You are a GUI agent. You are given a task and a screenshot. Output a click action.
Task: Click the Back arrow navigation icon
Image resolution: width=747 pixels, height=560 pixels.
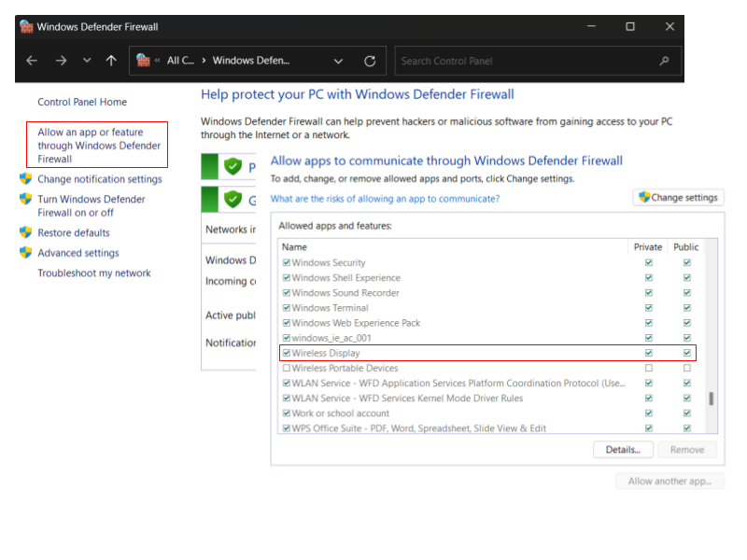pos(32,61)
